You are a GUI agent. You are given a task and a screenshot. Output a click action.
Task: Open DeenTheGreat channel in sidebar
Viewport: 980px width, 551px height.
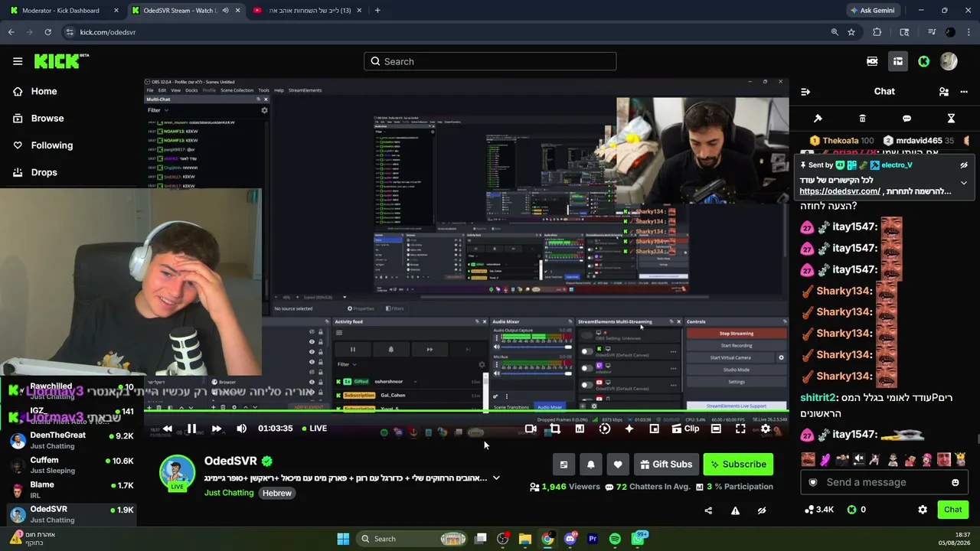click(71, 440)
